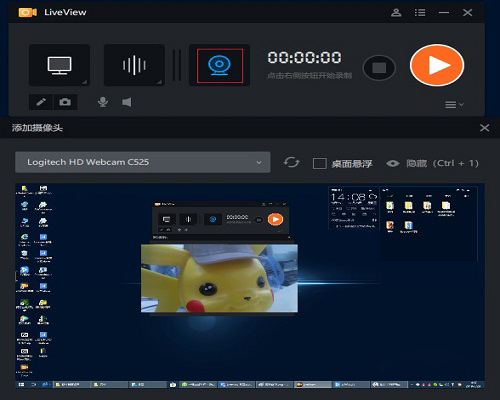Hide the camera via the eye icon
Viewport: 500px width, 400px height.
coord(393,163)
